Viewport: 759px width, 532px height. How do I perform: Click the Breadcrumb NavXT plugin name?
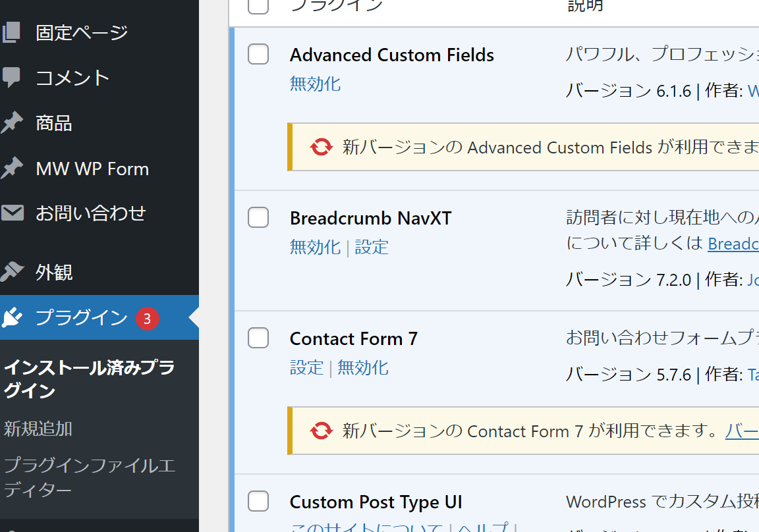371,218
